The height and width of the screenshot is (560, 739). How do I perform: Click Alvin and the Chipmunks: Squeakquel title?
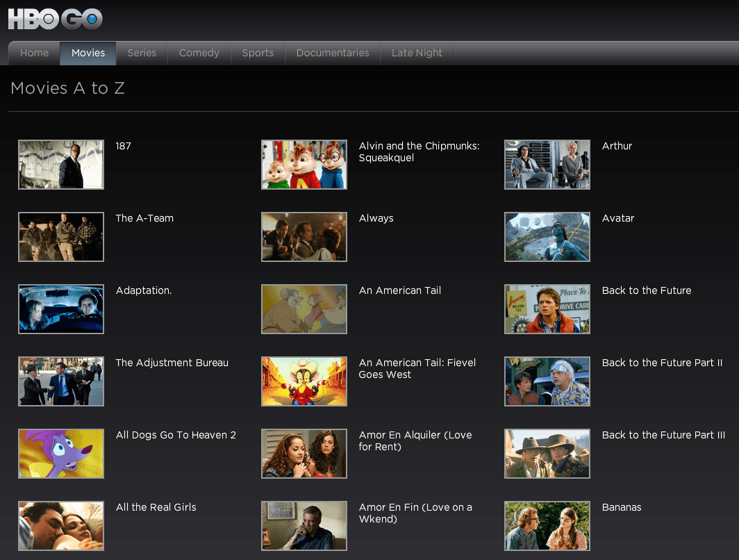tap(419, 151)
